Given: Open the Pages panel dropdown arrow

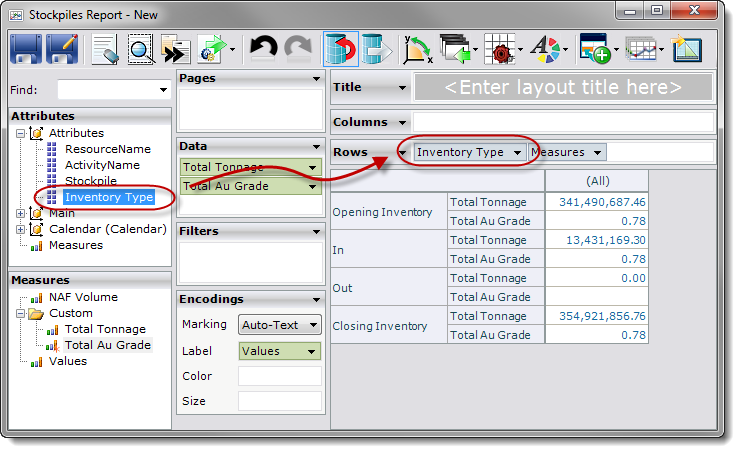Looking at the screenshot, I should tap(316, 79).
